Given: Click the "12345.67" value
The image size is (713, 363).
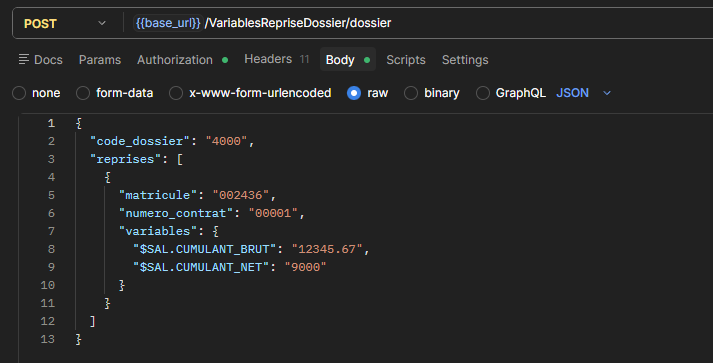Looking at the screenshot, I should point(327,249).
